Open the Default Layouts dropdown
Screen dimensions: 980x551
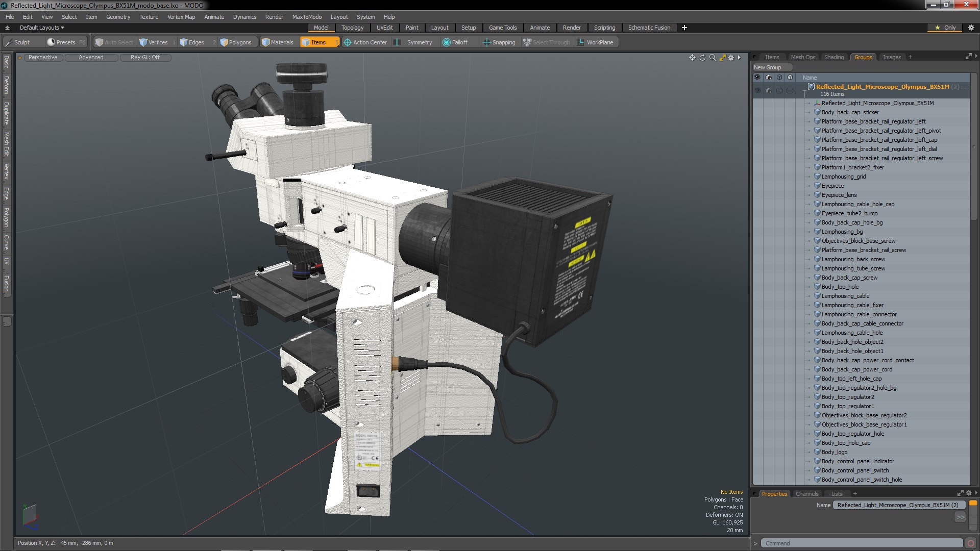[42, 28]
